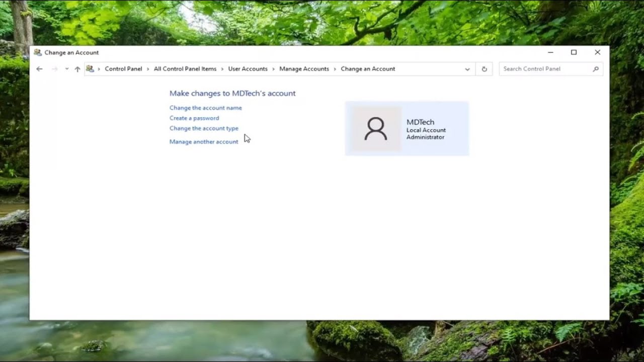Open Manage another account link
This screenshot has height=362, width=644.
click(204, 142)
